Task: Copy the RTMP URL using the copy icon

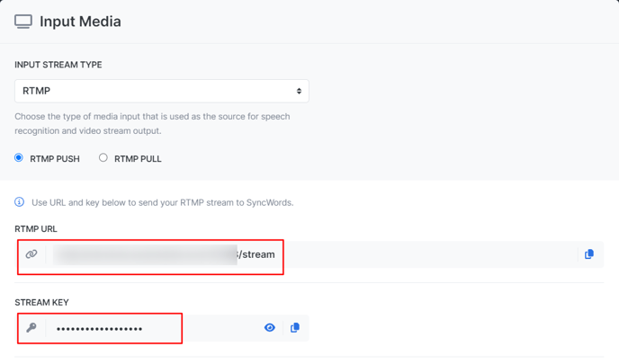Action: 589,254
